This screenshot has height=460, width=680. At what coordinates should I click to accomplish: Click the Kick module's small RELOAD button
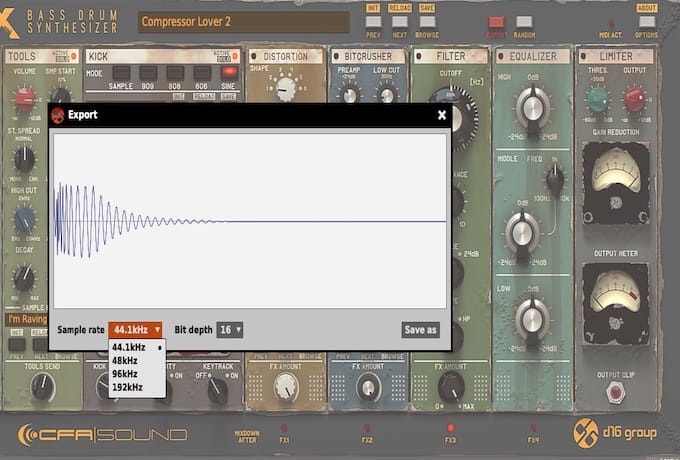pyautogui.click(x=204, y=97)
